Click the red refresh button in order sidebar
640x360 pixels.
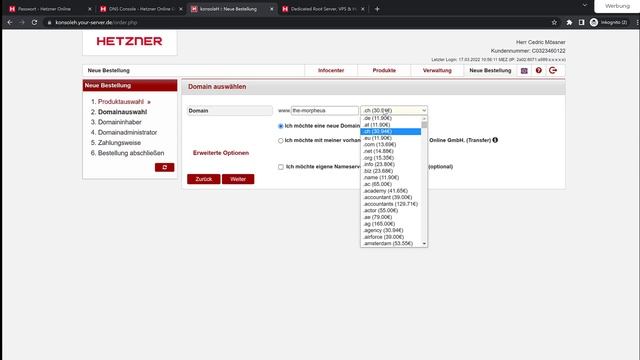point(164,167)
